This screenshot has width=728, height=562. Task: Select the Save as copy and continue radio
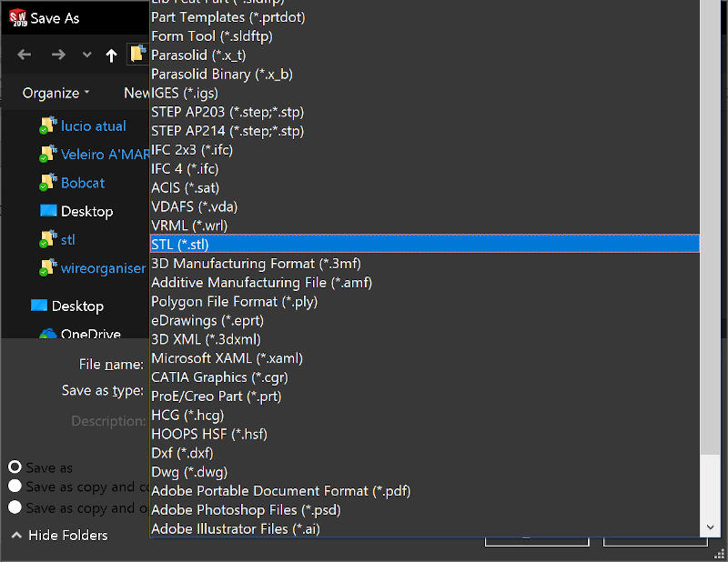15,486
